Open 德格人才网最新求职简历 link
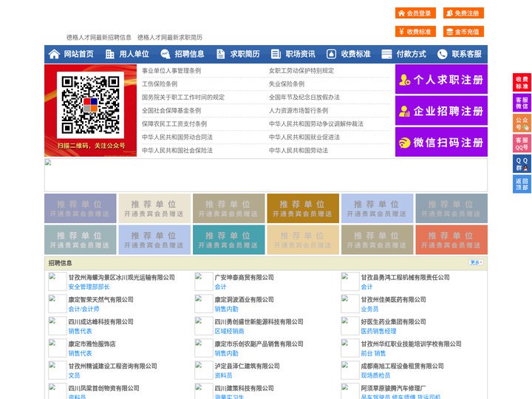The height and width of the screenshot is (399, 532). (170, 38)
